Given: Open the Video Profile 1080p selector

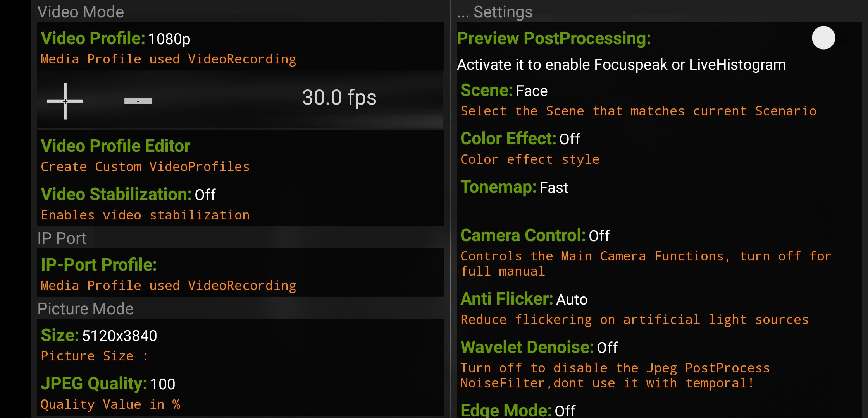Looking at the screenshot, I should (x=240, y=47).
